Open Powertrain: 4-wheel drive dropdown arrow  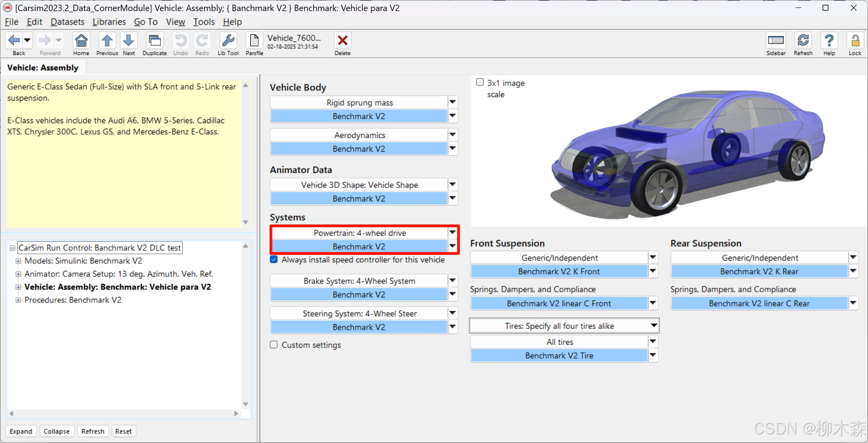point(453,233)
